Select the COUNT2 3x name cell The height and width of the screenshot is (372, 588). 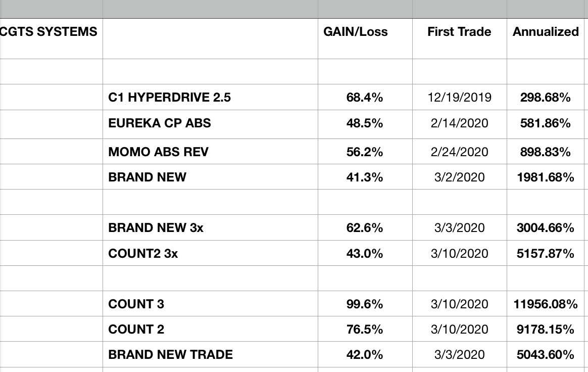click(x=143, y=253)
